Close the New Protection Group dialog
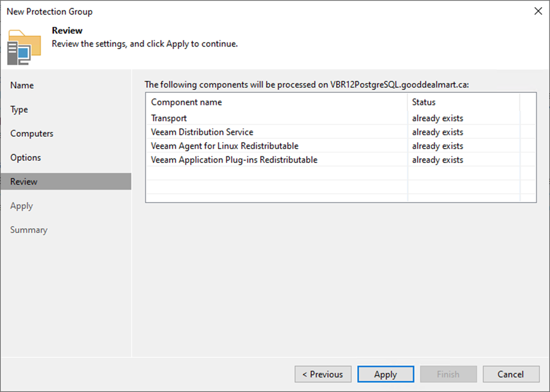 coord(538,11)
